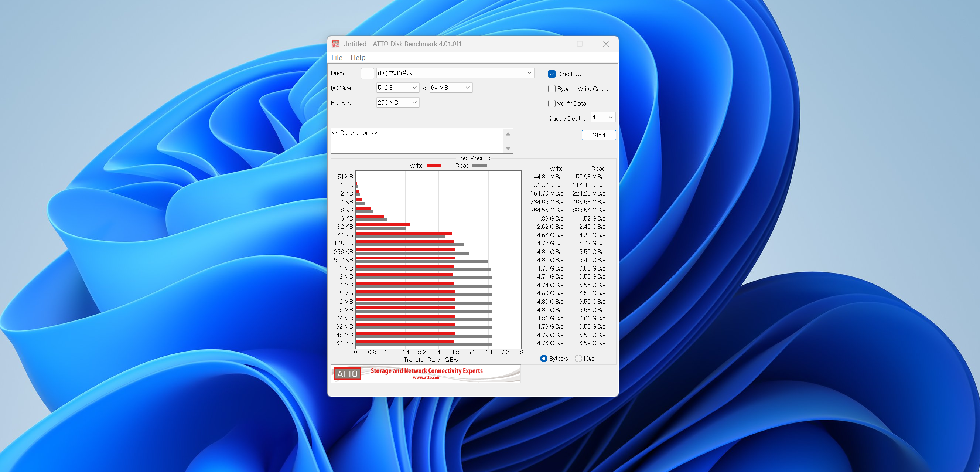Close the ATTO Disk Benchmark window
This screenshot has height=472, width=980.
[606, 44]
